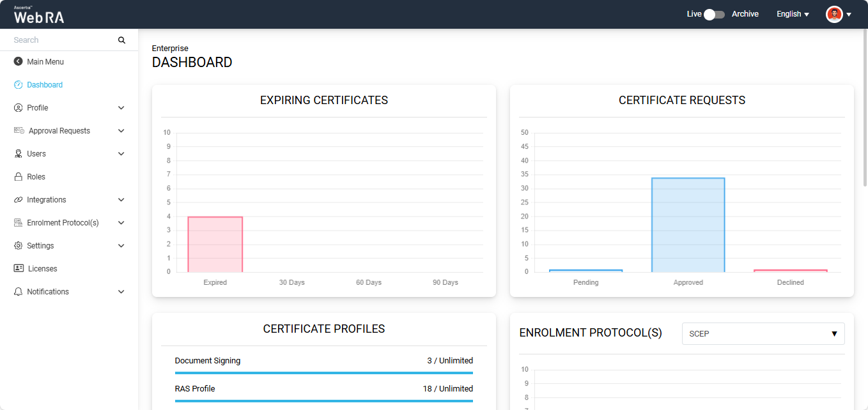
Task: Focus the sidebar Search field
Action: [x=64, y=40]
